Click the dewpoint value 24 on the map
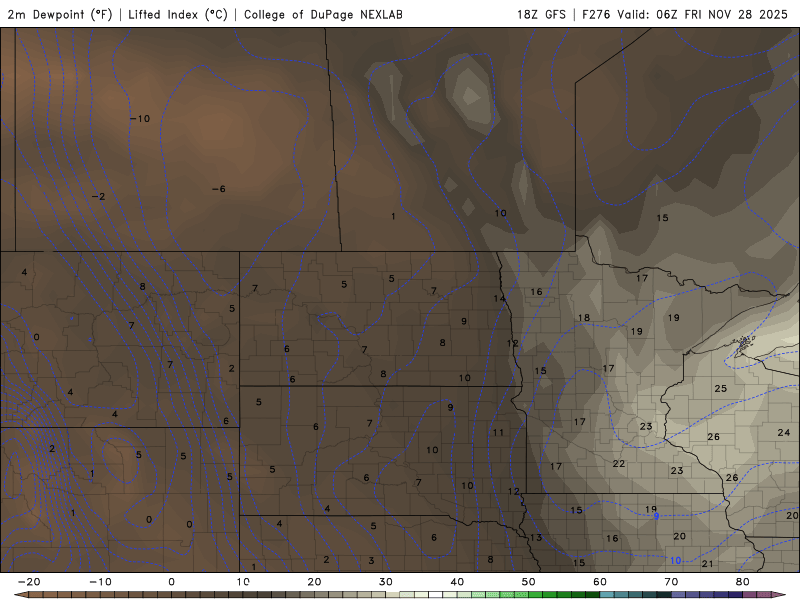Screen dimensions: 800x600 pos(784,433)
